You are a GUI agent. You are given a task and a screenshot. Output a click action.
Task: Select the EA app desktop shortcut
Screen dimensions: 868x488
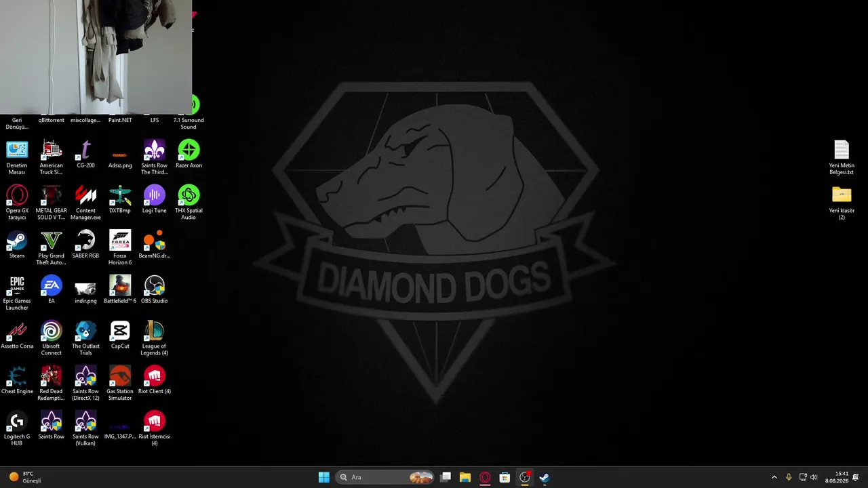[52, 290]
